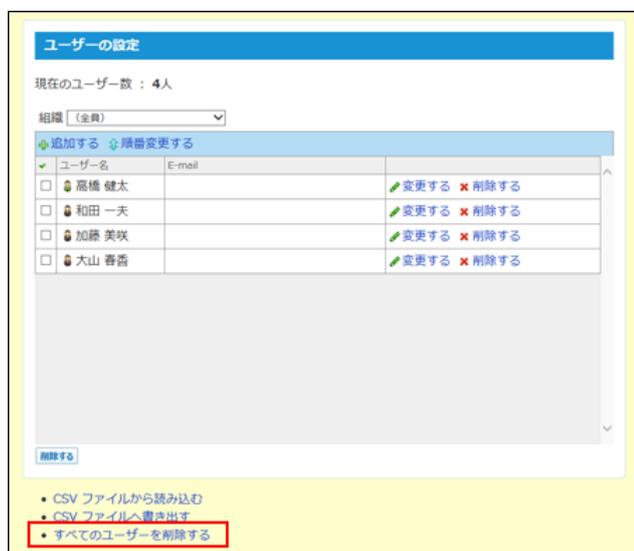The height and width of the screenshot is (551, 634).
Task: Click red X delete icon for 加藤 美咲
Action: [464, 237]
